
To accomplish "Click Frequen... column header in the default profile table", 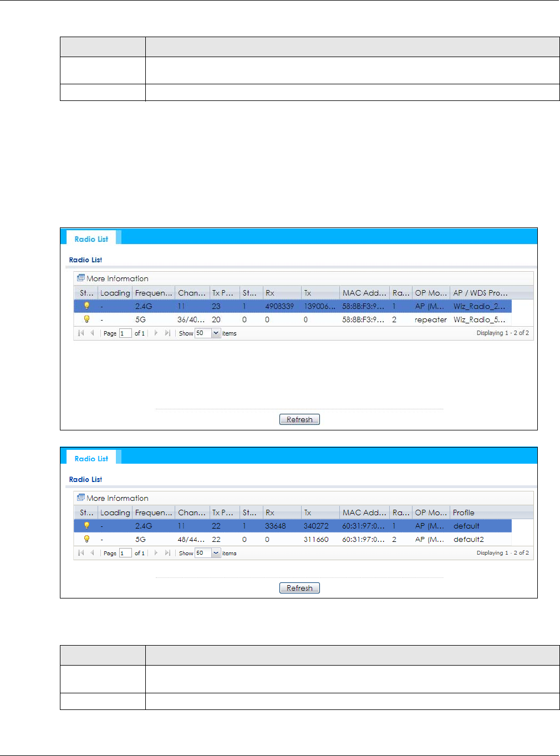I will point(154,513).
